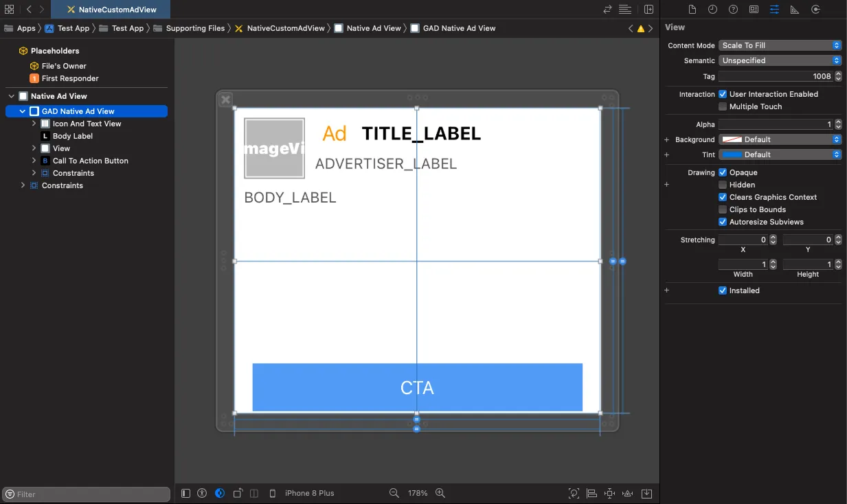Screen dimensions: 847x504
Task: Switch to the NativeCustomAdView tab
Action: point(111,10)
